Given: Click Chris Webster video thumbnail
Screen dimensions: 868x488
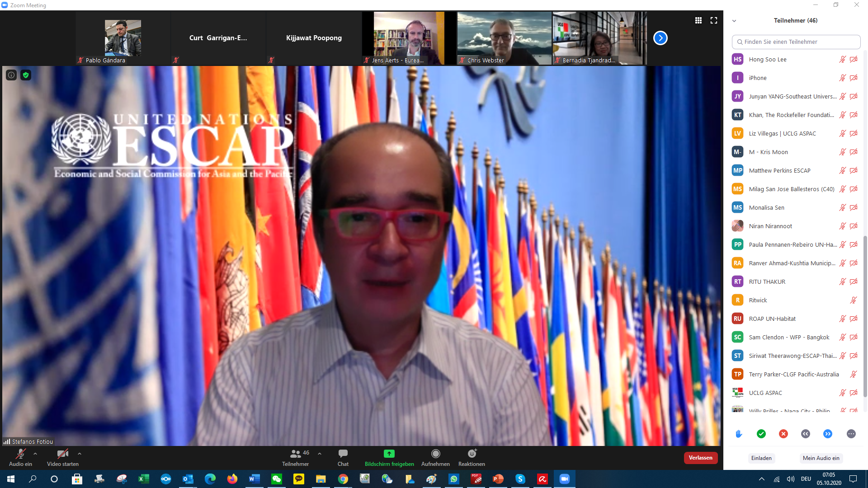Looking at the screenshot, I should pos(505,38).
